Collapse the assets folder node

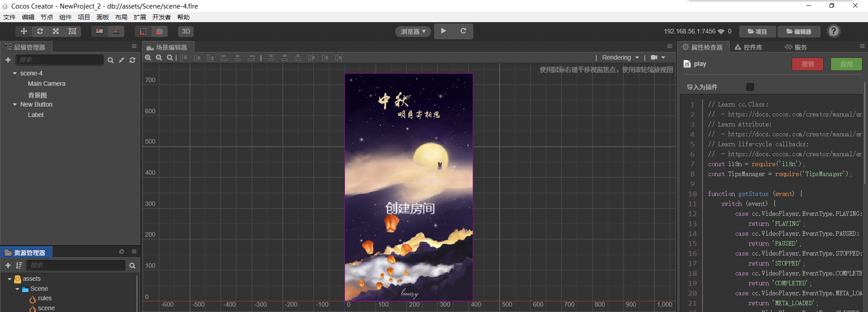coord(9,279)
